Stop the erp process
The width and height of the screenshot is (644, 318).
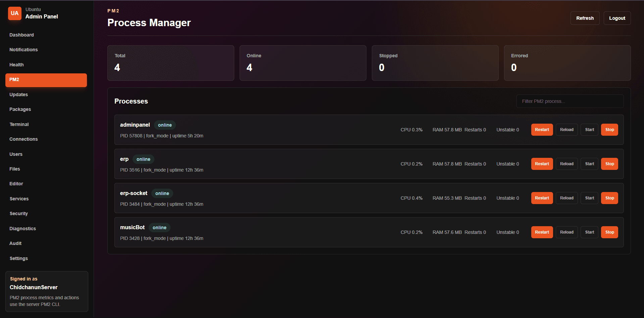(609, 164)
